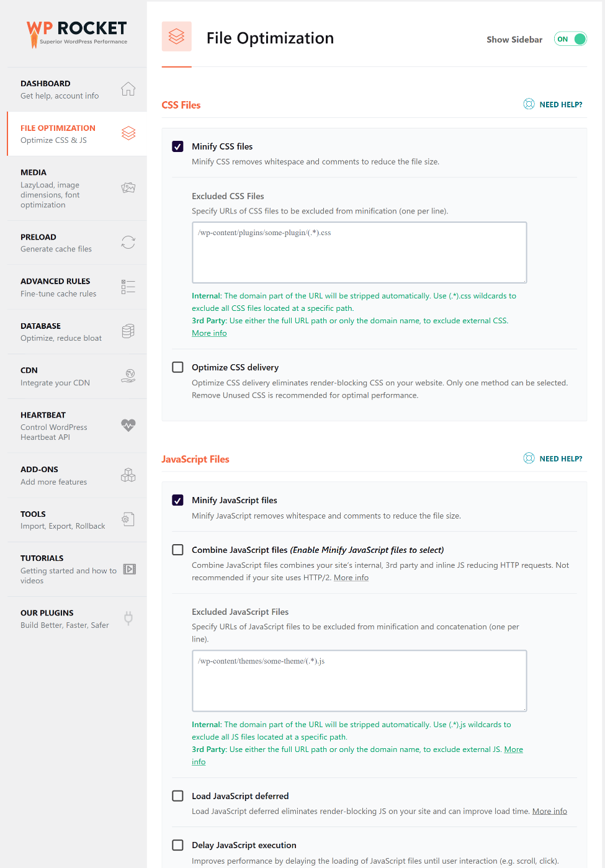Click the Preload refresh icon
Image resolution: width=605 pixels, height=868 pixels.
coord(128,243)
